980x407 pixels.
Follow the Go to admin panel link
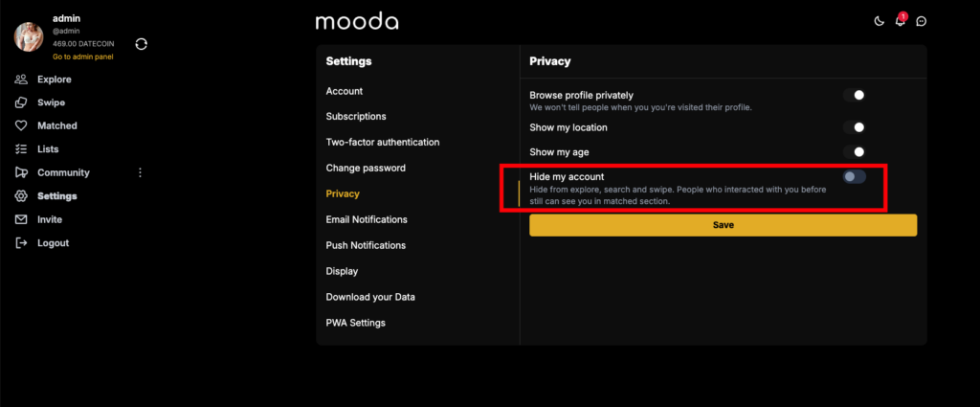tap(83, 57)
